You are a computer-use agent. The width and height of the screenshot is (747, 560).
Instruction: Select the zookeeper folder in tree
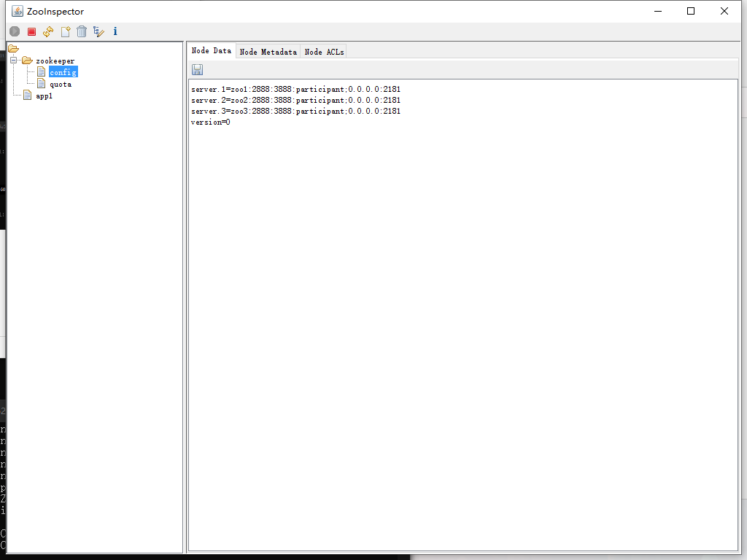(x=55, y=61)
